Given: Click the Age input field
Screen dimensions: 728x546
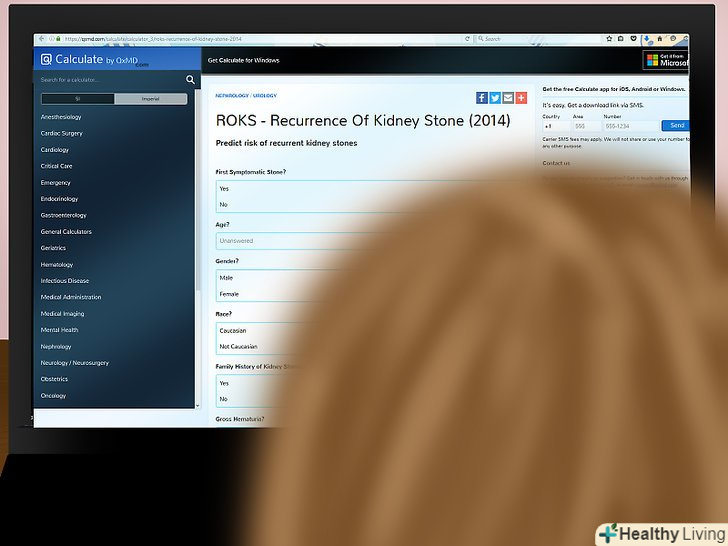Looking at the screenshot, I should click(x=297, y=241).
